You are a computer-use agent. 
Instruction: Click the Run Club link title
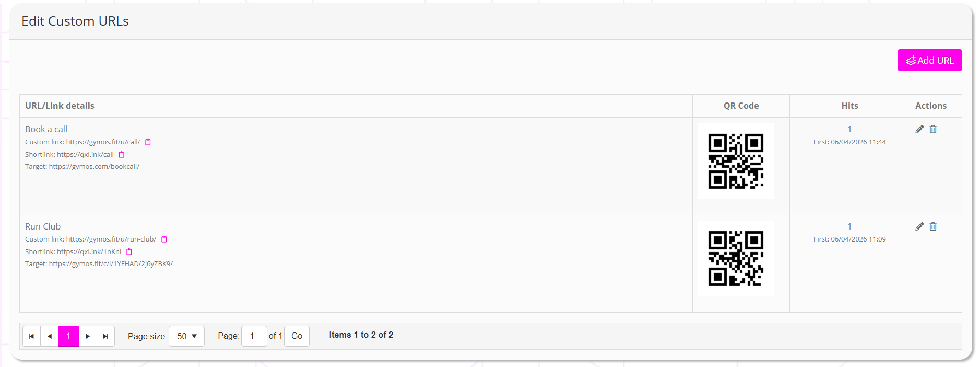[43, 226]
